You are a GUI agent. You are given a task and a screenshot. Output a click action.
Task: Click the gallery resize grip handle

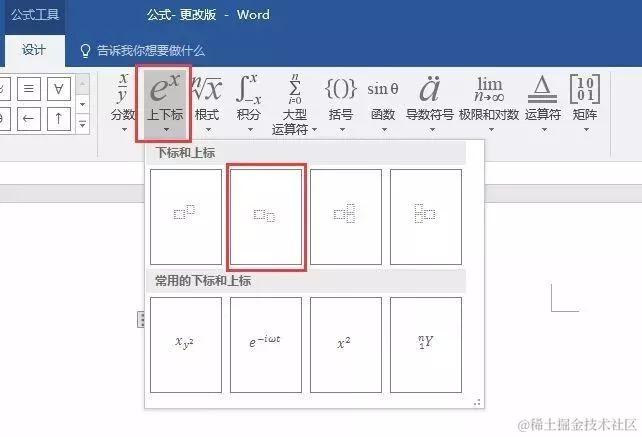pos(477,402)
